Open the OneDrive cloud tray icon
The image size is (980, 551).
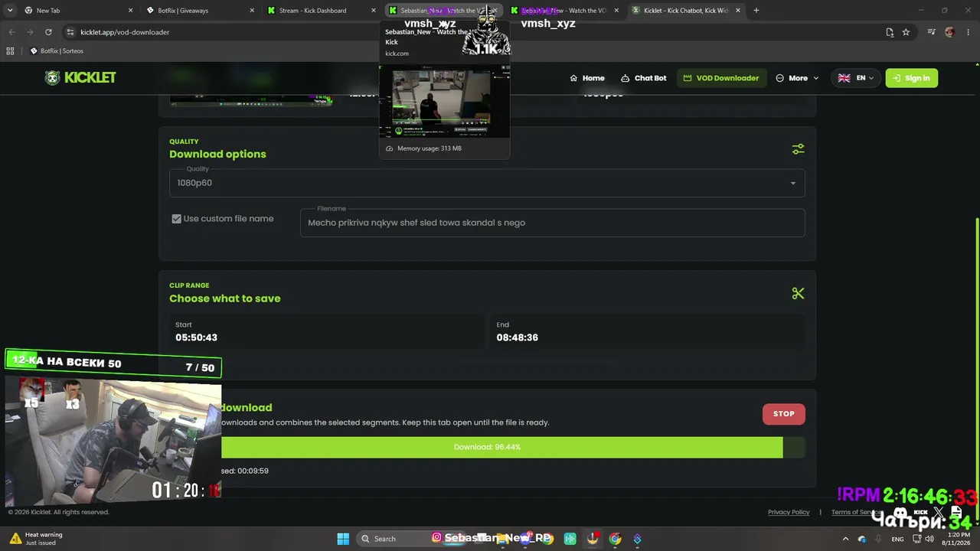pos(862,539)
